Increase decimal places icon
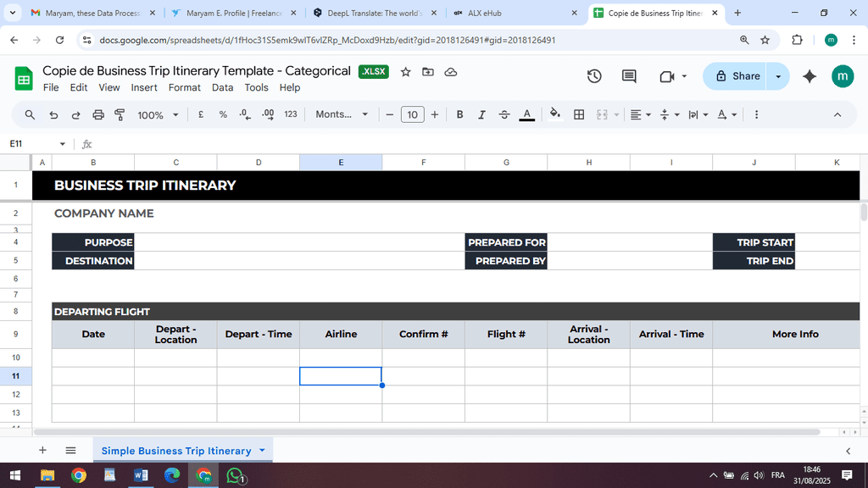This screenshot has width=868, height=488. pos(268,114)
